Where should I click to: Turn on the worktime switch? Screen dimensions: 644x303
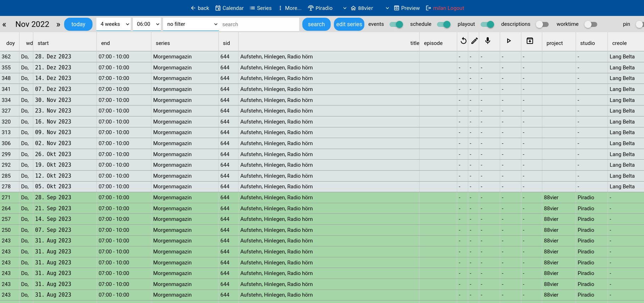click(x=590, y=24)
